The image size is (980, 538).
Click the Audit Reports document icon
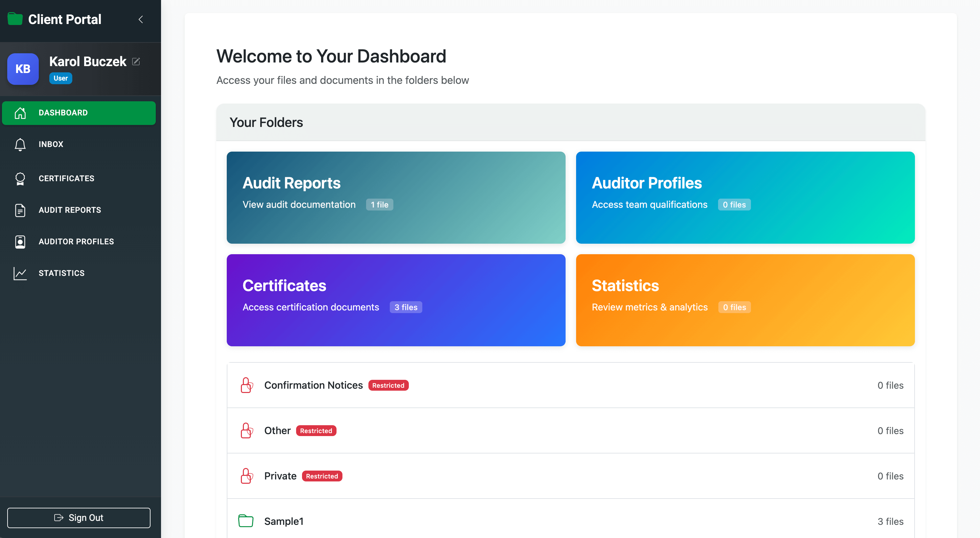(20, 210)
